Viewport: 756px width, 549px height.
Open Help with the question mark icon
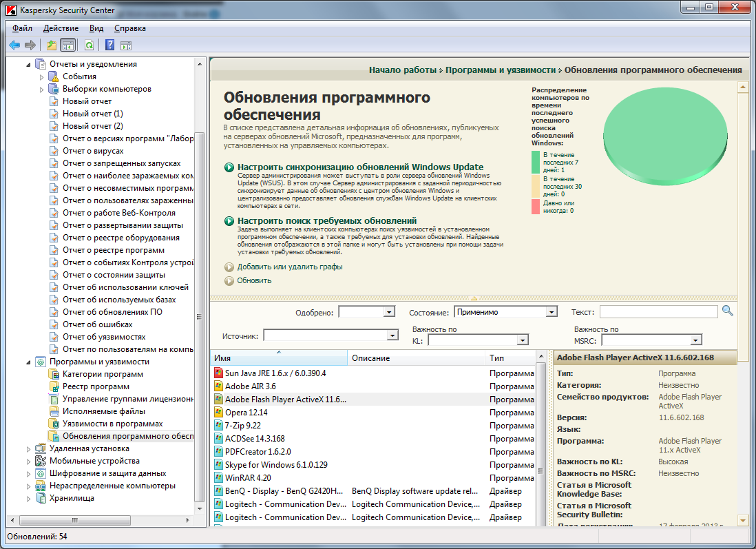coord(109,45)
